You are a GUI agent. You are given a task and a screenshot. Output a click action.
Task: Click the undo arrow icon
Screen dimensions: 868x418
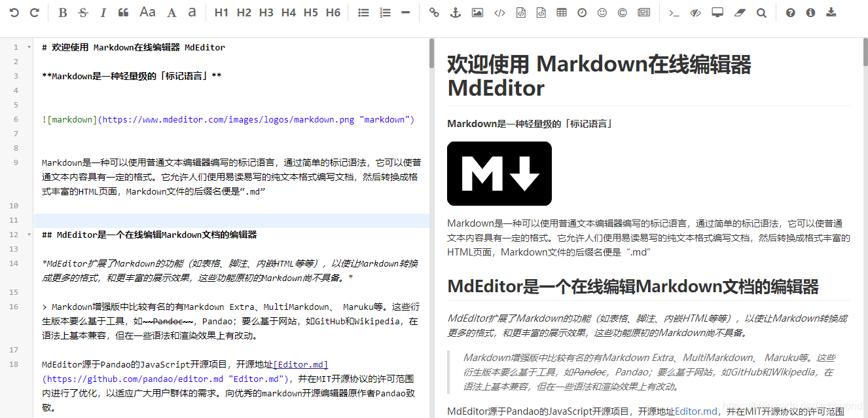[x=14, y=12]
